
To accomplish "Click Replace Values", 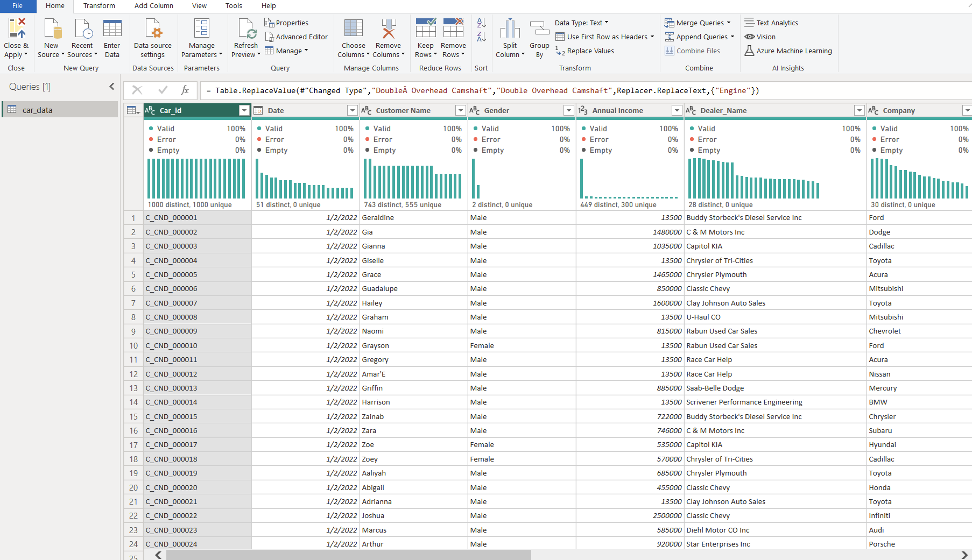I will coord(585,51).
